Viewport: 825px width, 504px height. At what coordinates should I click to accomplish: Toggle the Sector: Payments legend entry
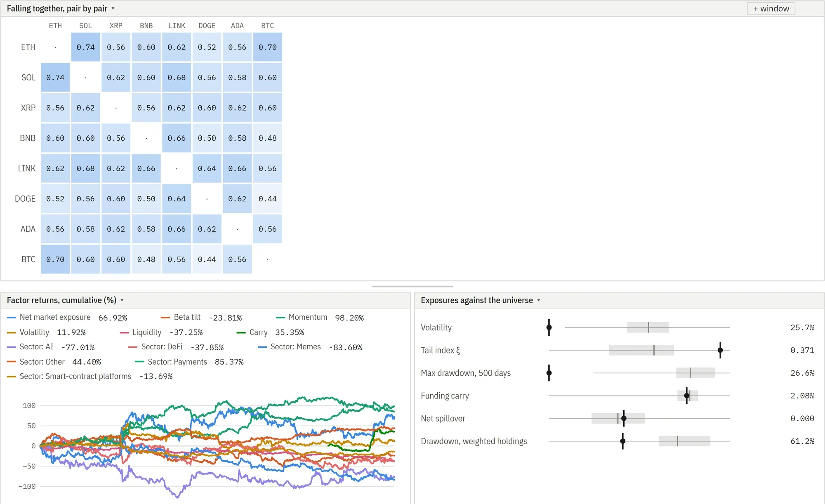[x=189, y=362]
